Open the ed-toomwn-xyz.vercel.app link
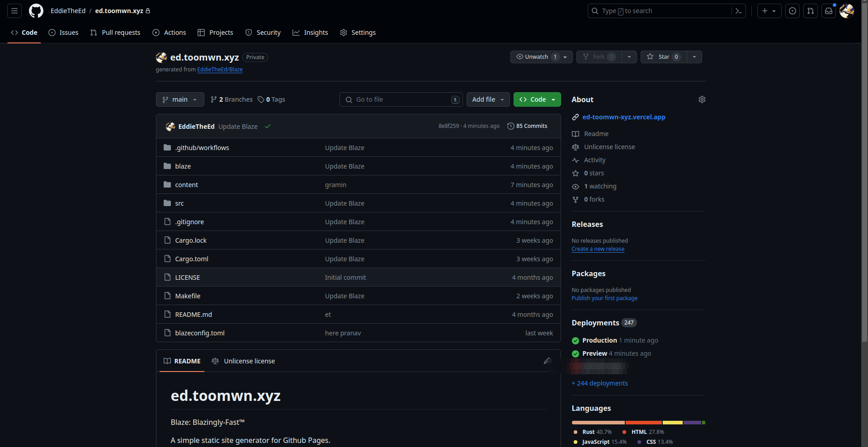The image size is (868, 447). (623, 117)
